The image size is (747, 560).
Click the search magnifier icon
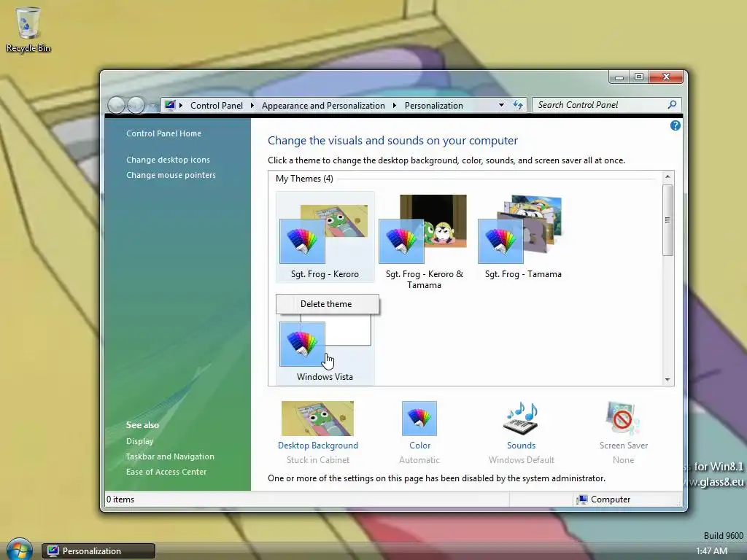672,104
